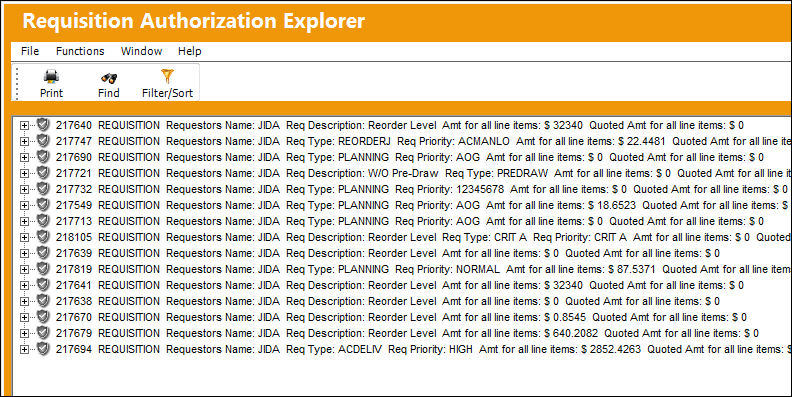This screenshot has width=792, height=397.
Task: Expand requisition 217732 tree node
Action: click(24, 190)
